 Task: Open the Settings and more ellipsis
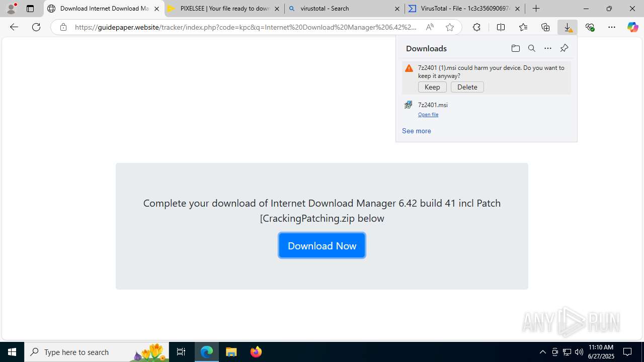(x=612, y=27)
